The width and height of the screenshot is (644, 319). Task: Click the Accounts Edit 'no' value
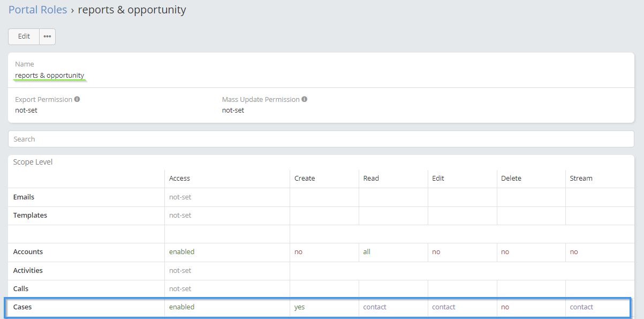click(436, 252)
